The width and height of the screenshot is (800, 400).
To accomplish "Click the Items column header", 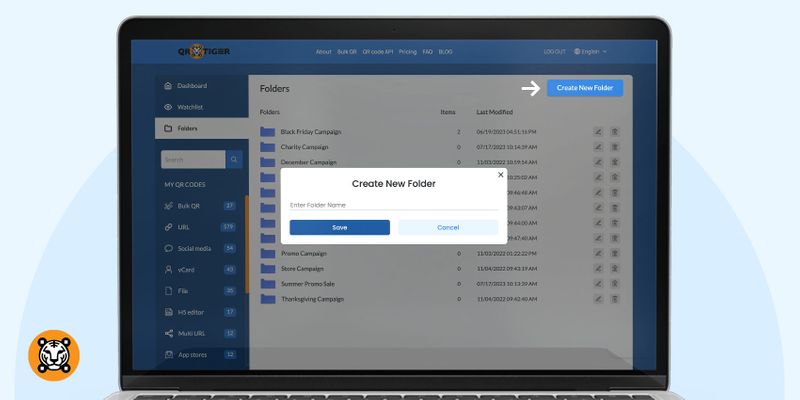I will (448, 112).
